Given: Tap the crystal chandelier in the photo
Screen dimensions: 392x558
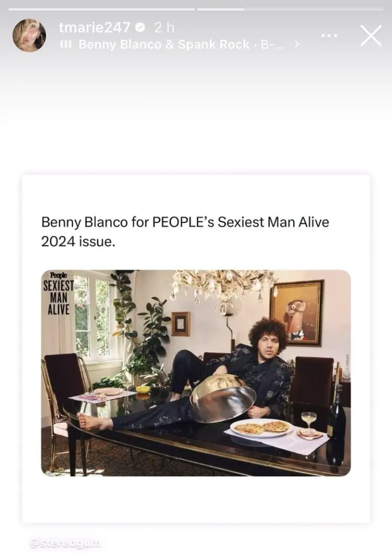Looking at the screenshot, I should pyautogui.click(x=223, y=288).
